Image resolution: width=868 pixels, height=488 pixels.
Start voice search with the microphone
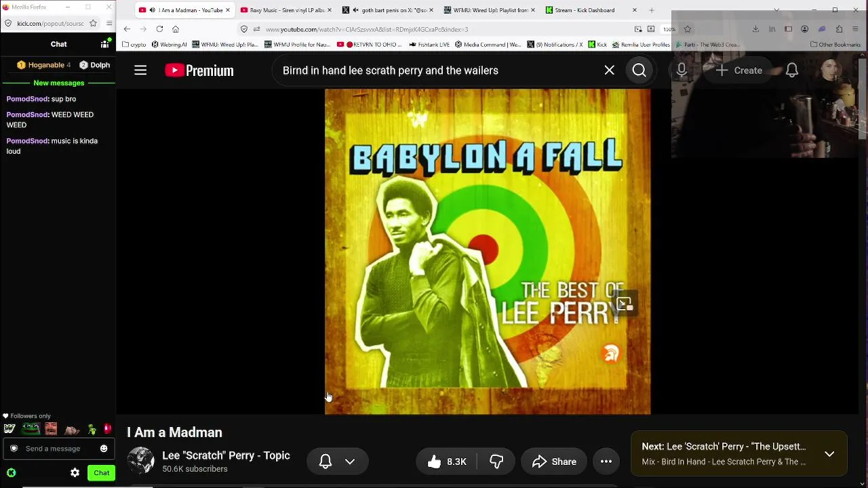coord(682,70)
